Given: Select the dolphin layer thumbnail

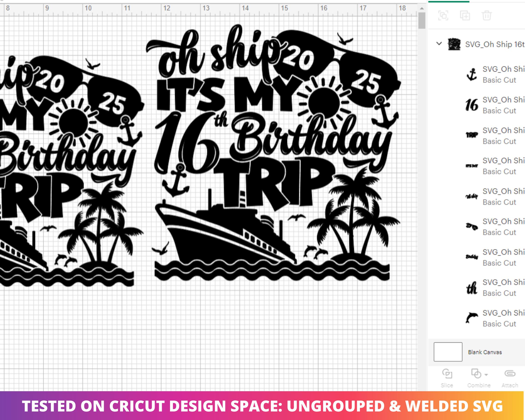Looking at the screenshot, I should click(472, 318).
